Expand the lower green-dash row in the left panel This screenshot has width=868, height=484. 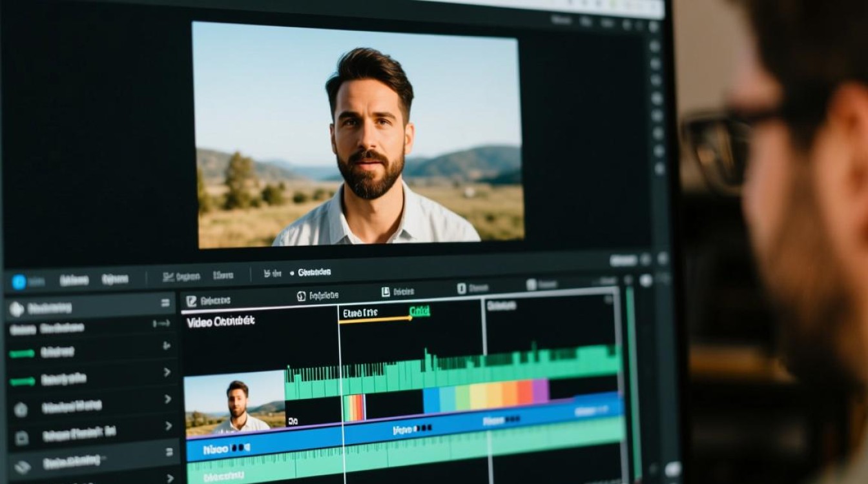(167, 372)
